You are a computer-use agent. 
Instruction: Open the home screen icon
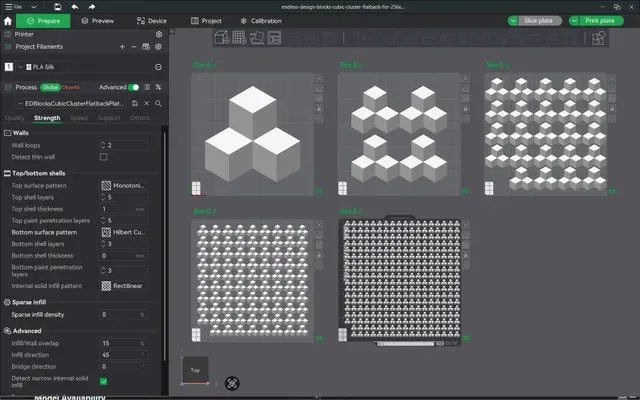(8, 21)
